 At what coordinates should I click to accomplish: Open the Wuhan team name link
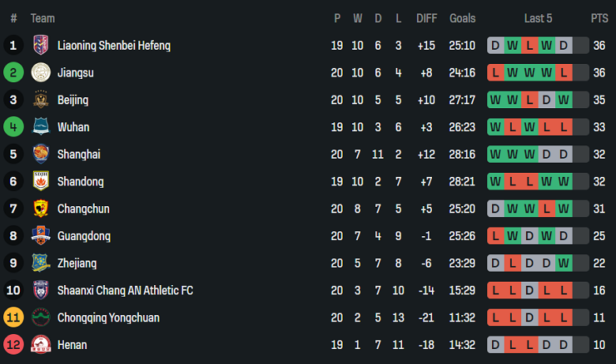(73, 127)
